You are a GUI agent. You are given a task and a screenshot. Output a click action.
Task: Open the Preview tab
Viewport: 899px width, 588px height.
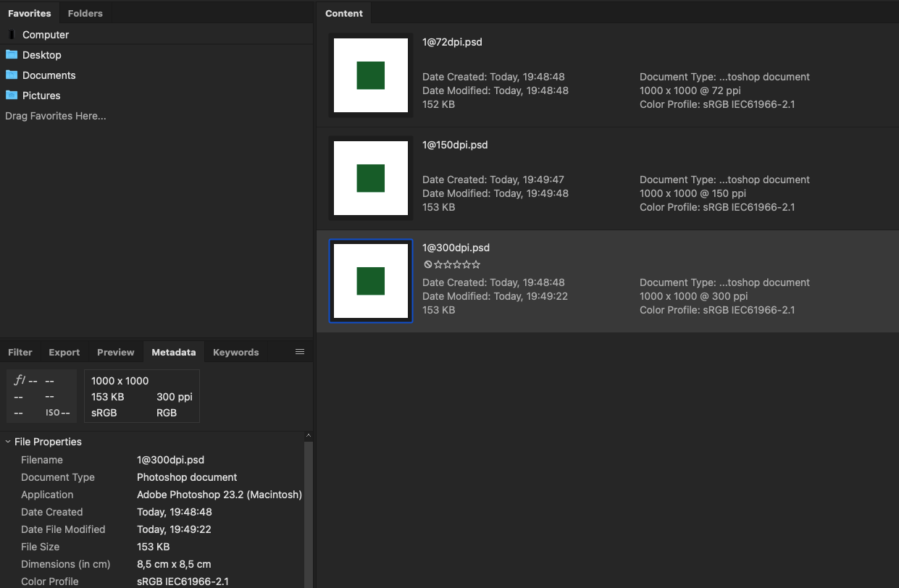(116, 353)
